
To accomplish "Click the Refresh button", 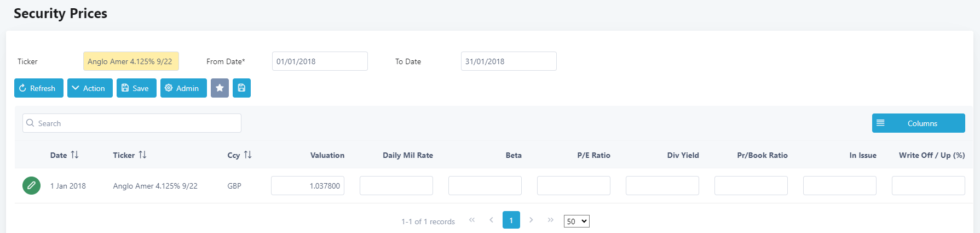I will point(39,88).
